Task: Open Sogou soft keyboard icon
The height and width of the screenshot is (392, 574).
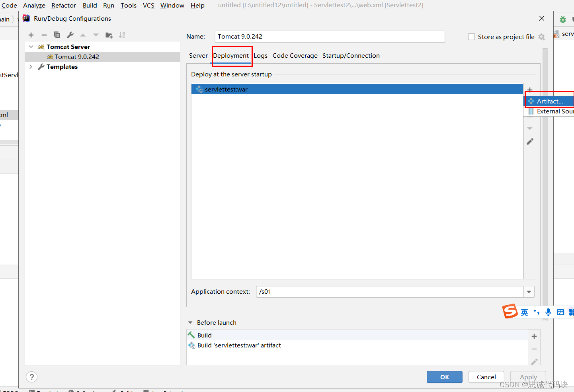Action: 560,312
